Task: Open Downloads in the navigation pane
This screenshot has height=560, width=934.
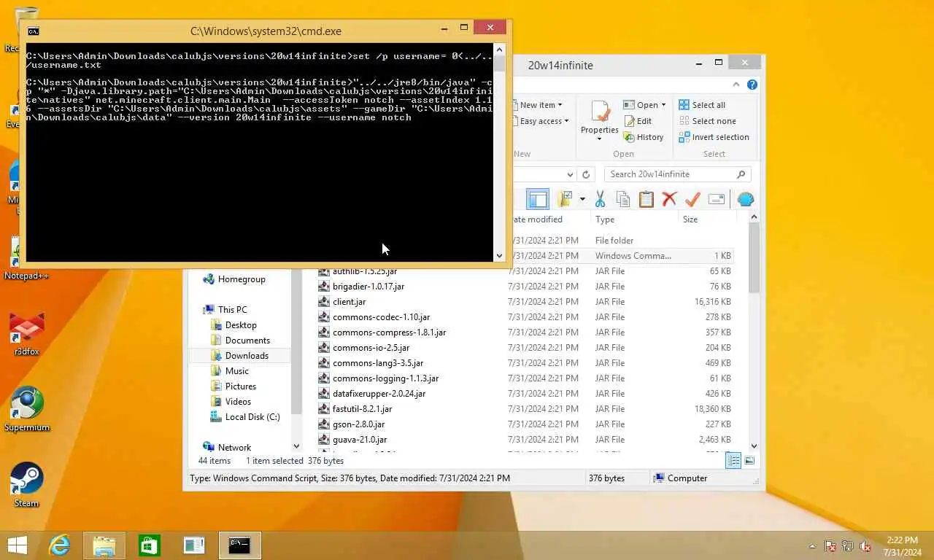Action: click(247, 356)
